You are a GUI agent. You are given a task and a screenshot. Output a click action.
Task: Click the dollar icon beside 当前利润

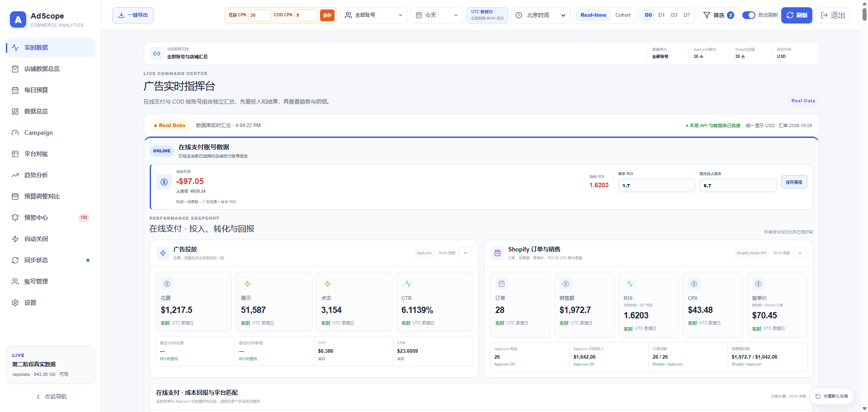click(164, 182)
